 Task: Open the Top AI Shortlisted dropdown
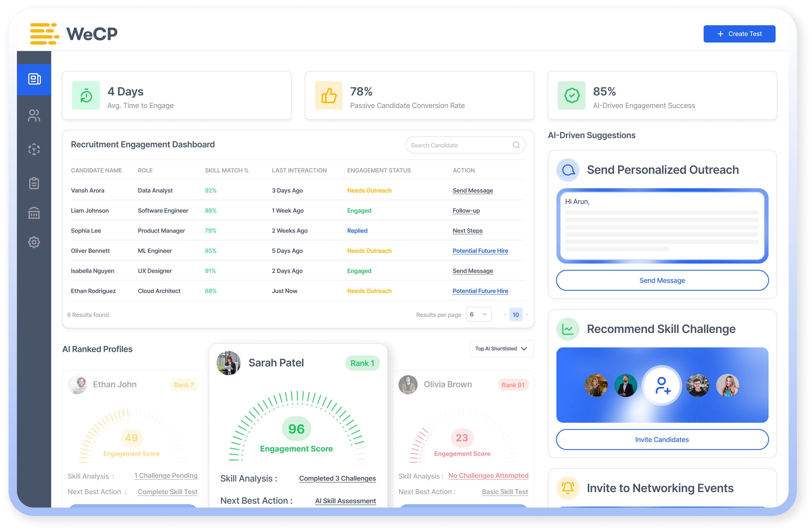click(502, 348)
